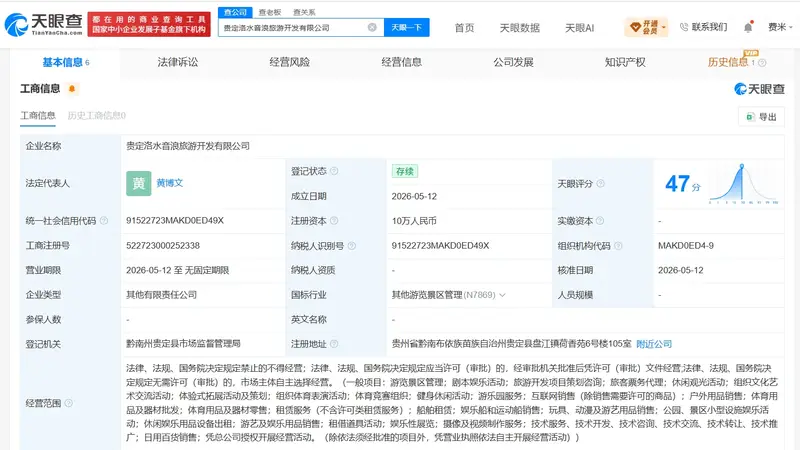Click the 黔南州贵定县市场监督管理局 registration authority

183,344
